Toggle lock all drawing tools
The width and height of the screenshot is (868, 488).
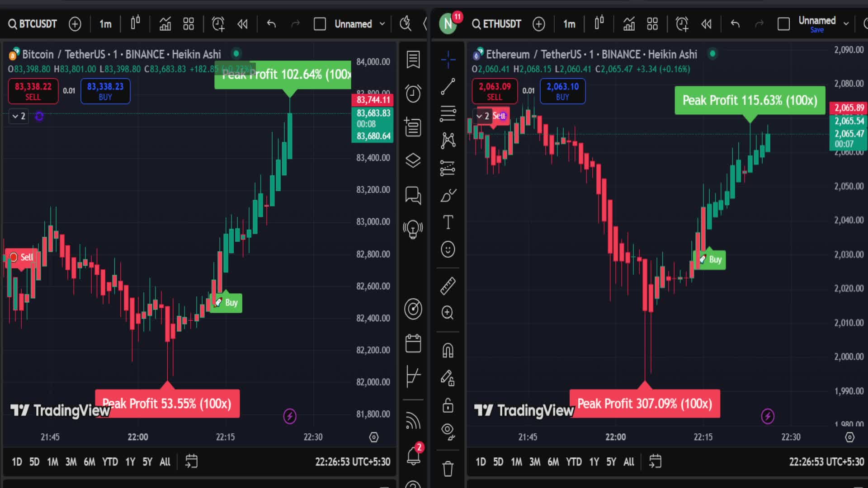click(448, 405)
